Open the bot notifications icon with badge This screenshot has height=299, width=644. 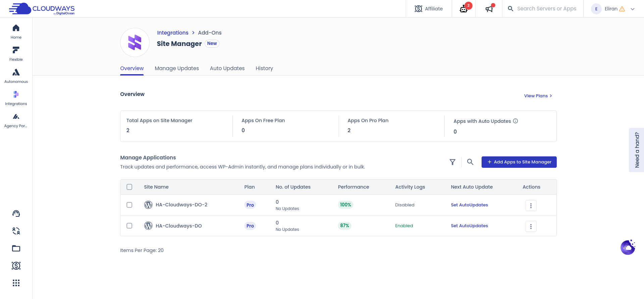tap(464, 9)
